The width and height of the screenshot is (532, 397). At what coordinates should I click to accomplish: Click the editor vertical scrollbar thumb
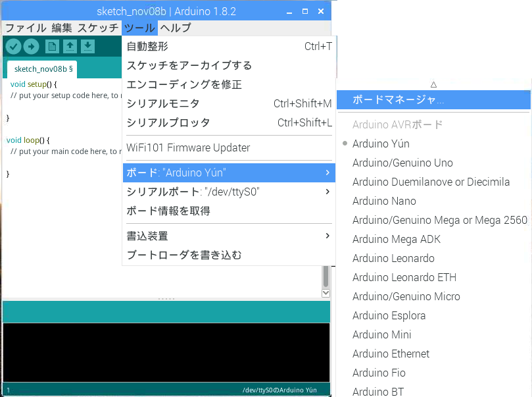pos(326,277)
